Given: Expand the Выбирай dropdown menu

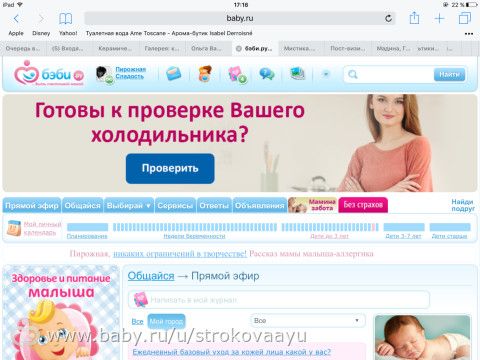Looking at the screenshot, I should 129,206.
